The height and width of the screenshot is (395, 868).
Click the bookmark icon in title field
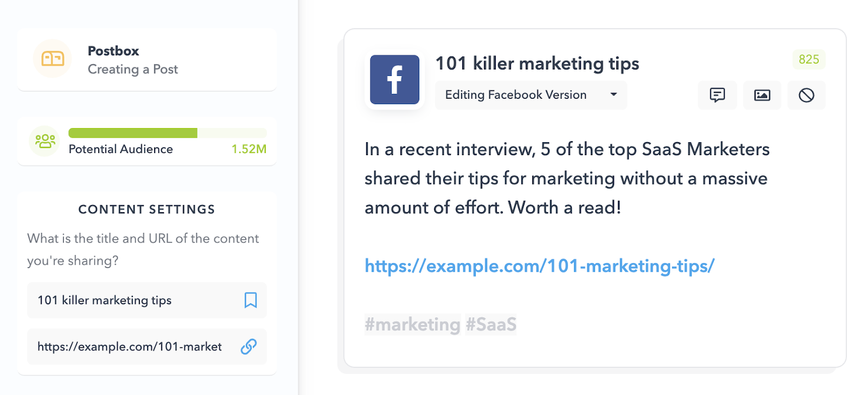[251, 300]
